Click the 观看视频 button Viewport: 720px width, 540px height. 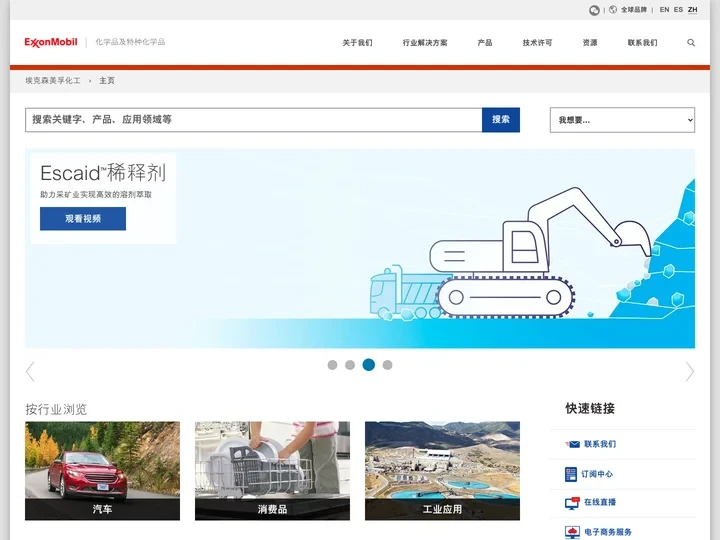click(x=83, y=219)
